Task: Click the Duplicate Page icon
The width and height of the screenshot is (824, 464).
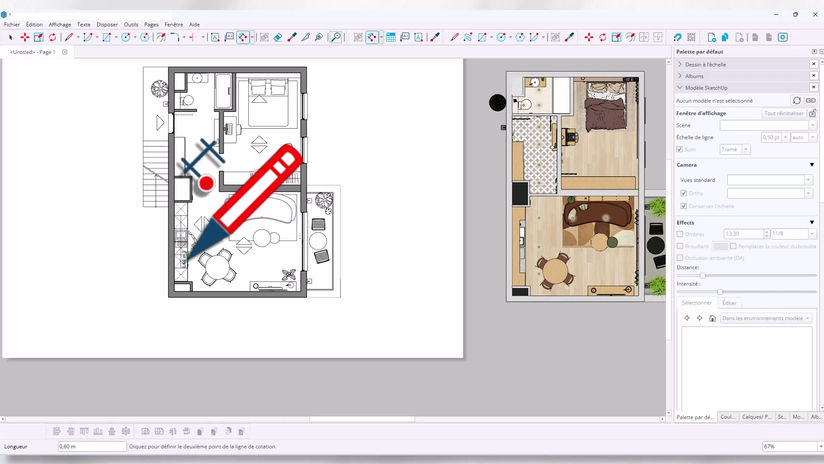Action: tap(725, 37)
